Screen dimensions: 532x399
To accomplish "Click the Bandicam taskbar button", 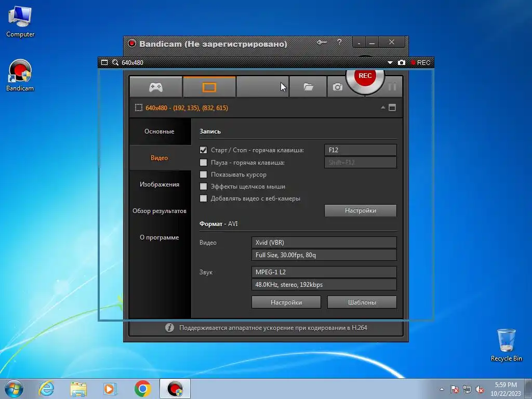I will pyautogui.click(x=175, y=389).
